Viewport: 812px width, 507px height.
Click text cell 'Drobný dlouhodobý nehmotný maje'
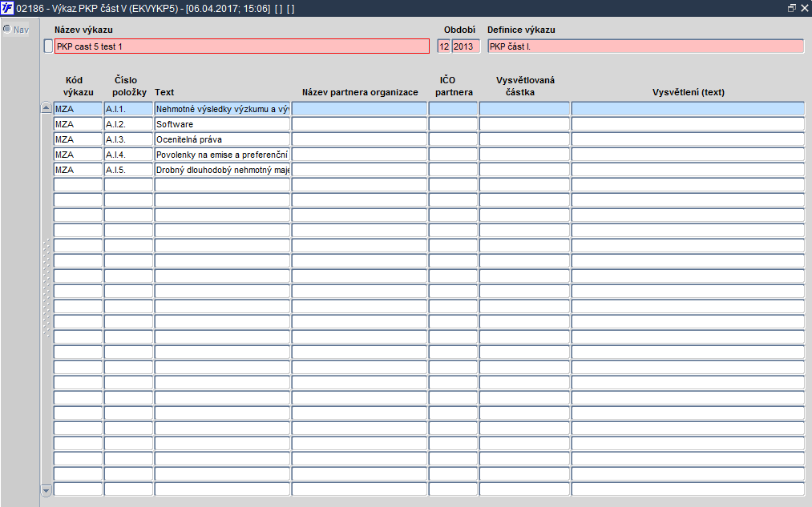coord(222,169)
